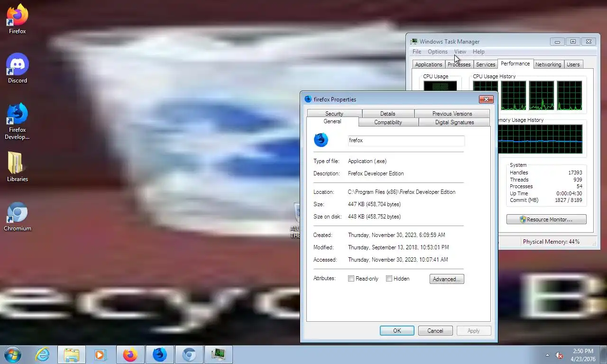The image size is (607, 364).
Task: Click the Handles value 17393
Action: click(x=575, y=173)
